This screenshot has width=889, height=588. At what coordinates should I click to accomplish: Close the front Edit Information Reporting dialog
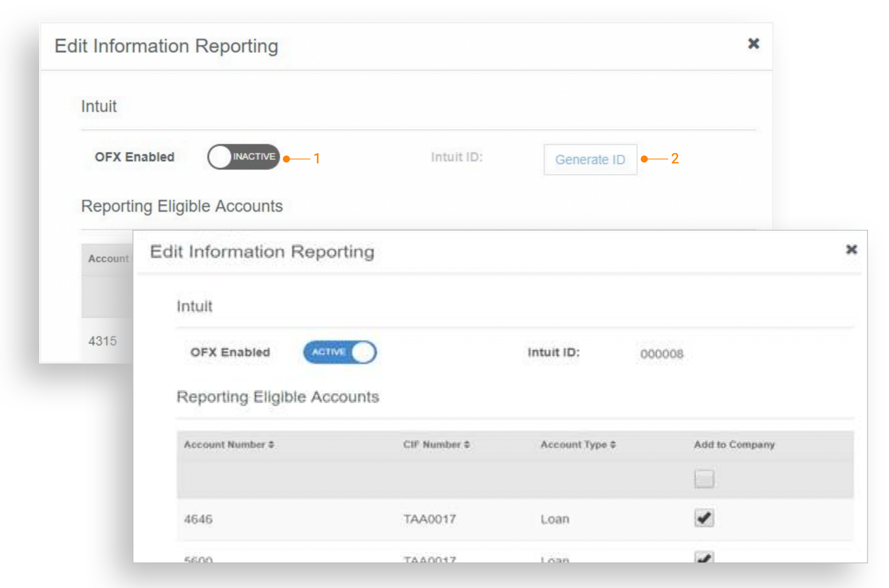pos(851,249)
